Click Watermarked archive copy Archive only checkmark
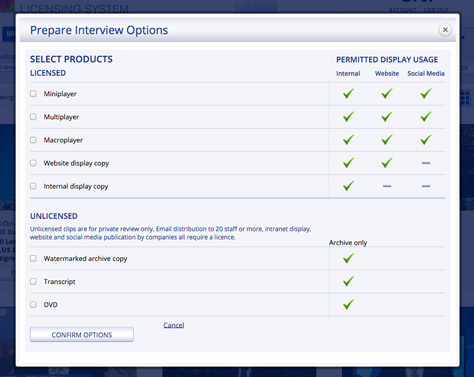Image resolution: width=474 pixels, height=377 pixels. 348,258
